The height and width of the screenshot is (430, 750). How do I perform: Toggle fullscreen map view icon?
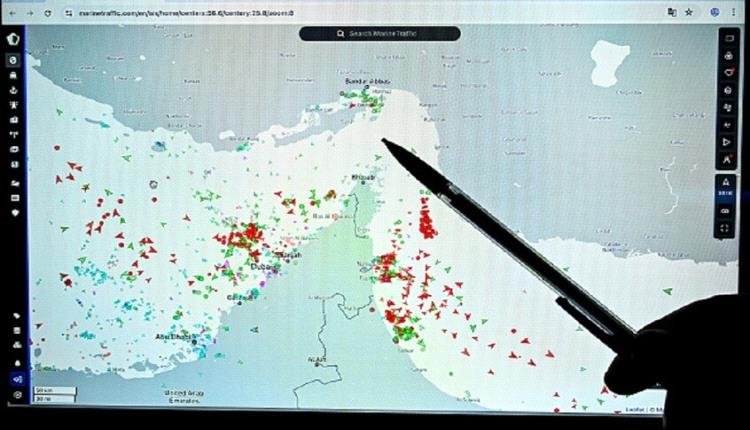pos(726,229)
